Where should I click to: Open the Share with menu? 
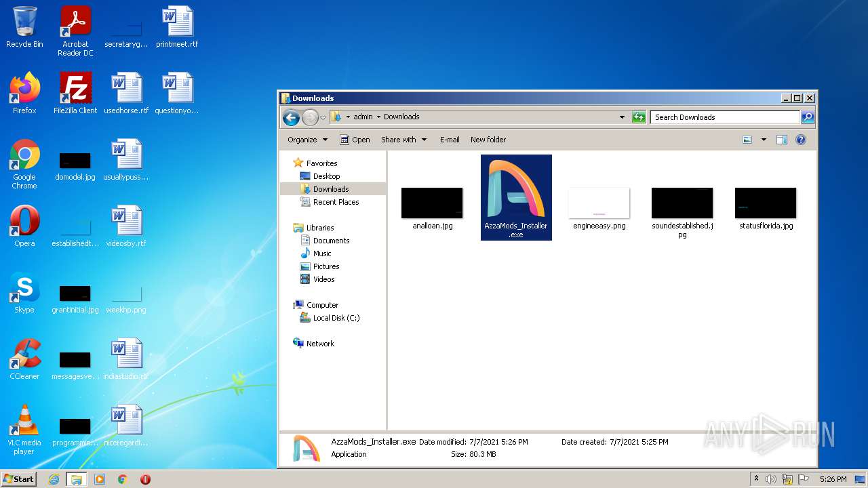coord(404,140)
